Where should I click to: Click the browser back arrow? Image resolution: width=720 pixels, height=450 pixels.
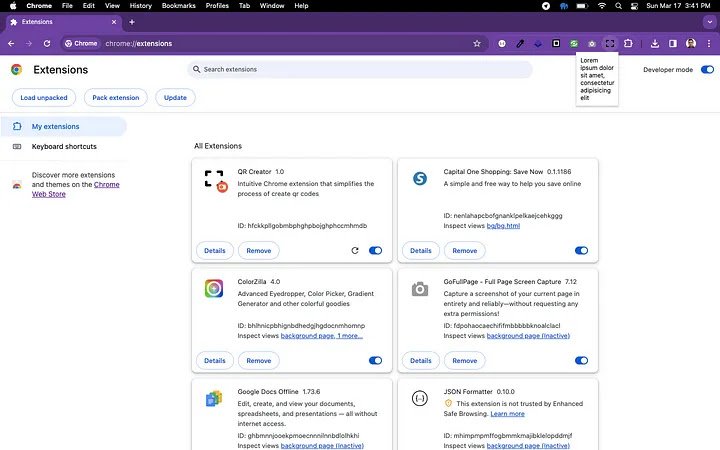(x=11, y=44)
